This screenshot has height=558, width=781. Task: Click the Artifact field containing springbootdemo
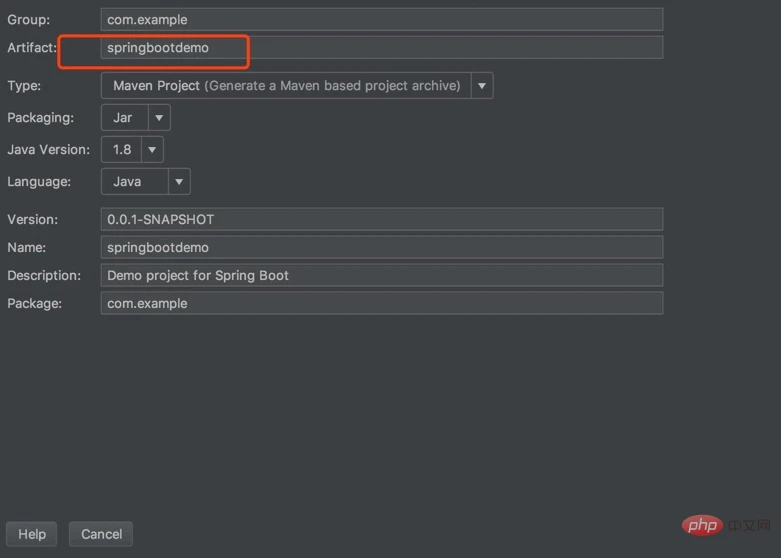click(382, 47)
